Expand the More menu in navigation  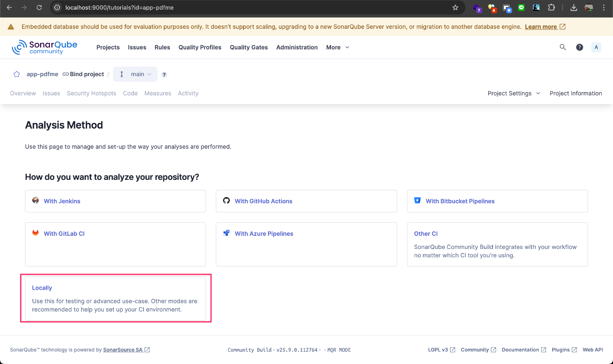pos(338,47)
